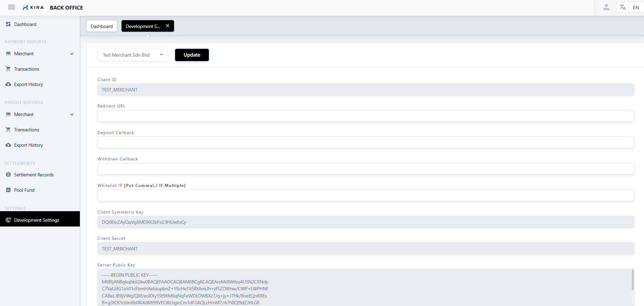The image size is (644, 306).
Task: Expand Payout Reports Merchant chevron
Action: pos(72,115)
